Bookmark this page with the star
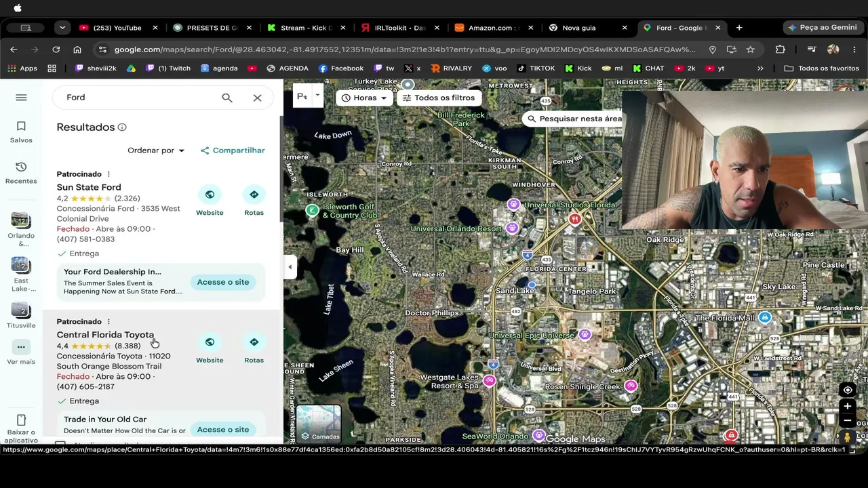Image resolution: width=868 pixels, height=488 pixels. [751, 49]
